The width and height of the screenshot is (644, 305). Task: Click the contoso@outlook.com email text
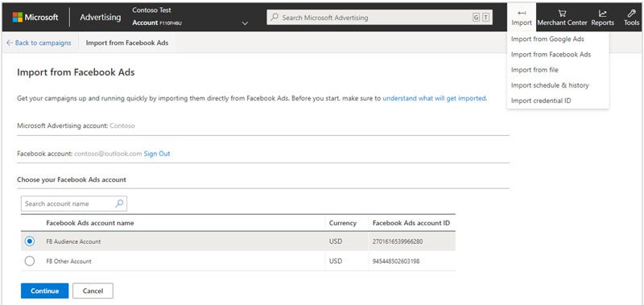(108, 154)
